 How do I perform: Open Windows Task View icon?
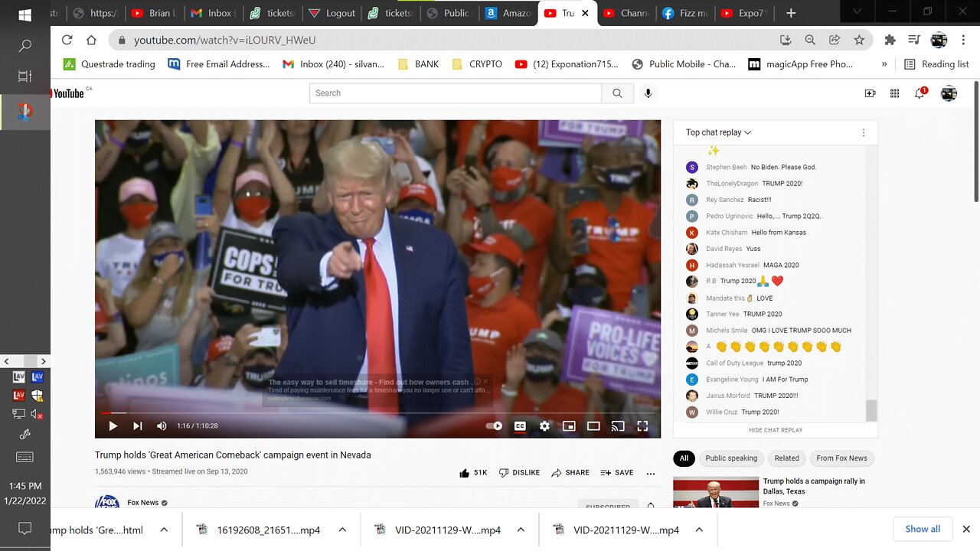24,77
